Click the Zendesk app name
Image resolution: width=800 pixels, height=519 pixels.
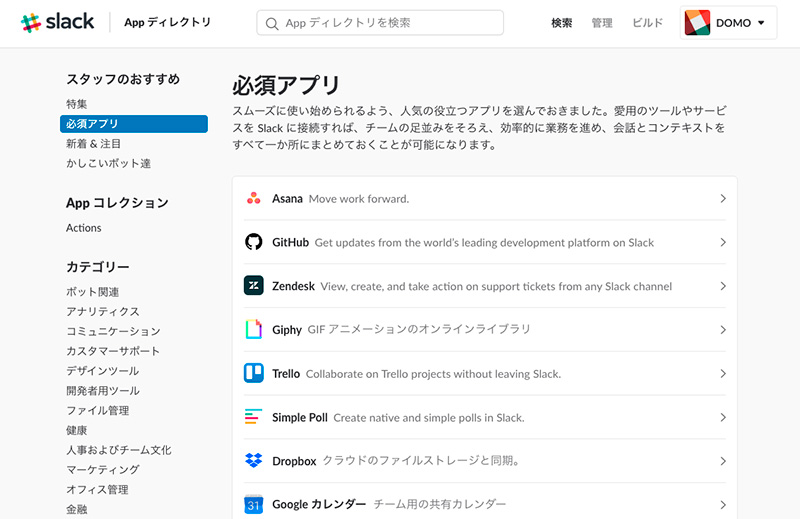293,286
